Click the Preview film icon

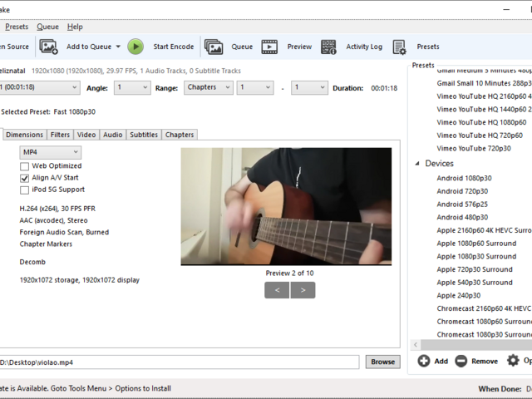click(269, 47)
